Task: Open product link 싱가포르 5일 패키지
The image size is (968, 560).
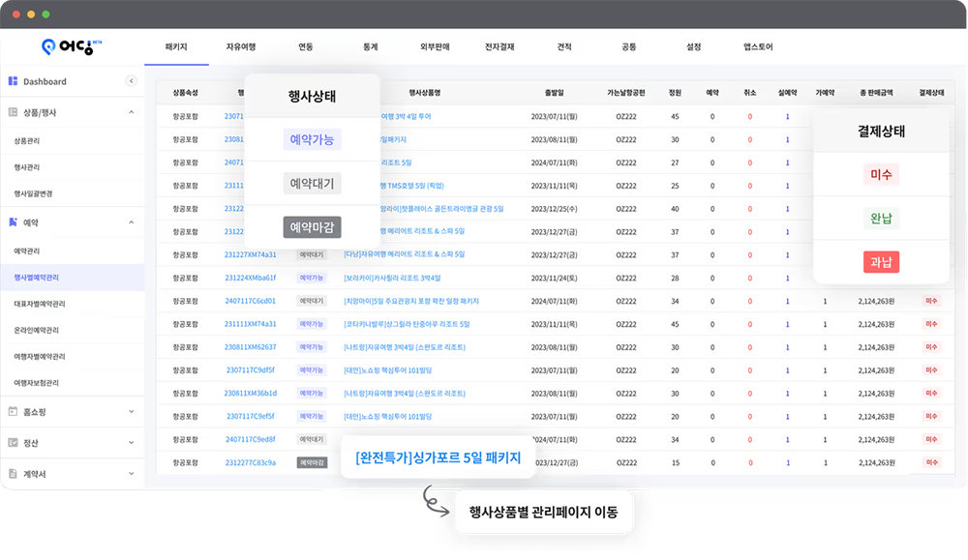Action: click(x=438, y=457)
